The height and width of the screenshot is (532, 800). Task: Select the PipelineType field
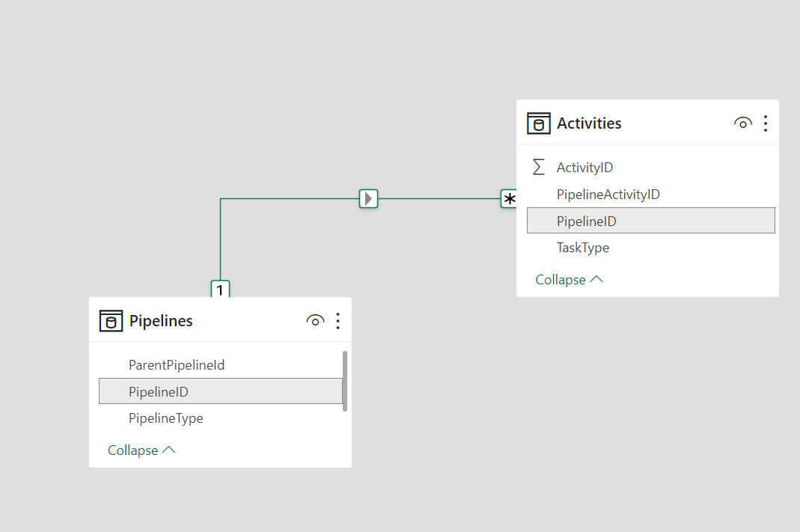point(221,418)
